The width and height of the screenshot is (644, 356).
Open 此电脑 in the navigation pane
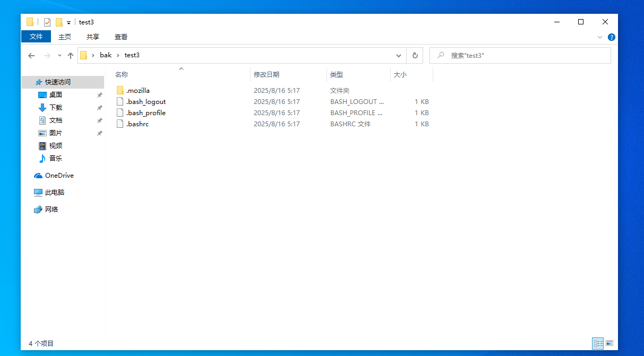pos(54,193)
